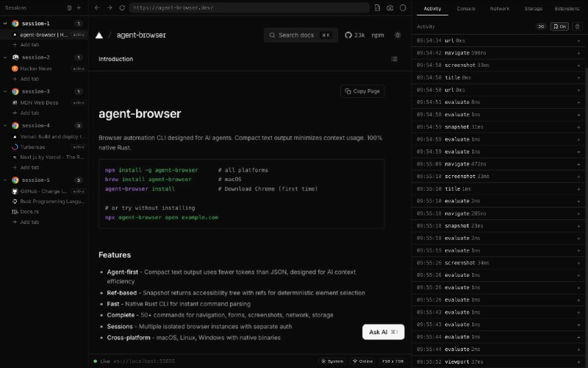Add a tab under session-2
588x368 pixels.
tap(26, 79)
